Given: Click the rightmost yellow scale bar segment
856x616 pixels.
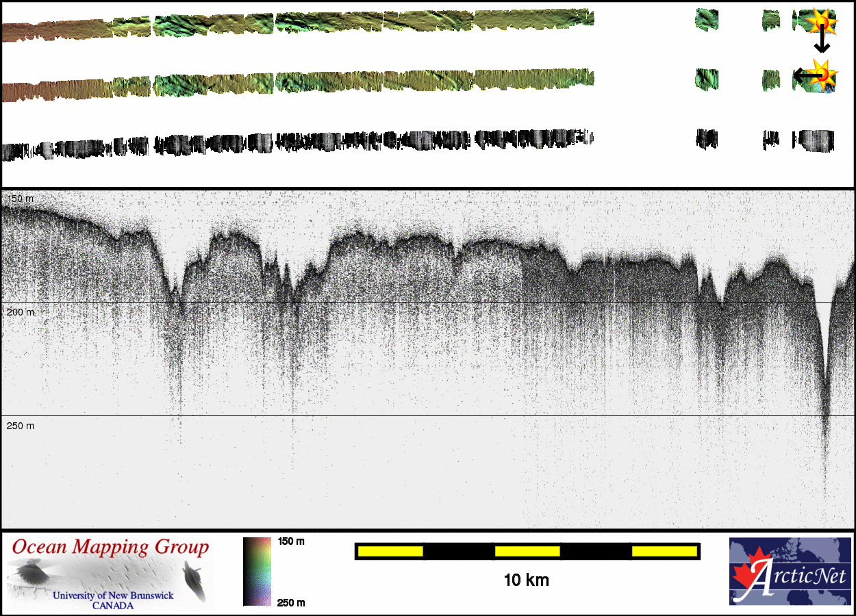Looking at the screenshot, I should coord(664,551).
